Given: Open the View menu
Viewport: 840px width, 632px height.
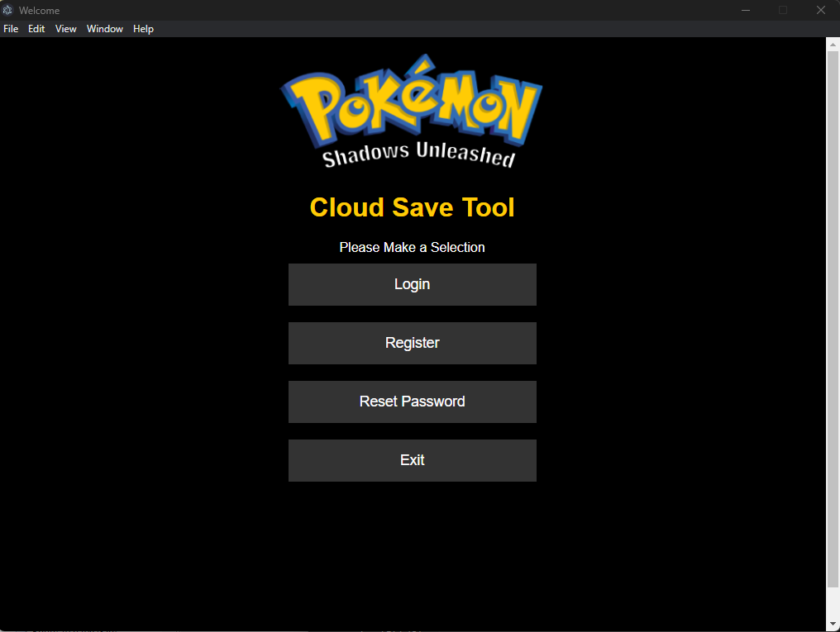Looking at the screenshot, I should pos(66,29).
